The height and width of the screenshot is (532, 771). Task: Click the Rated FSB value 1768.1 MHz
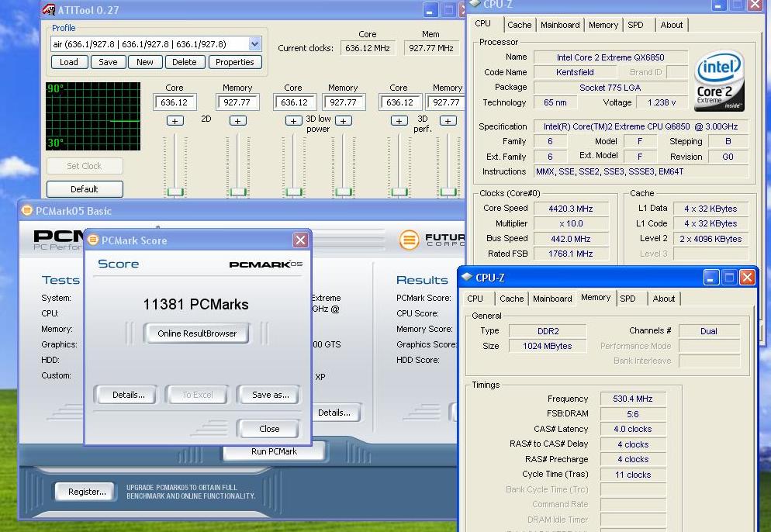click(x=571, y=254)
